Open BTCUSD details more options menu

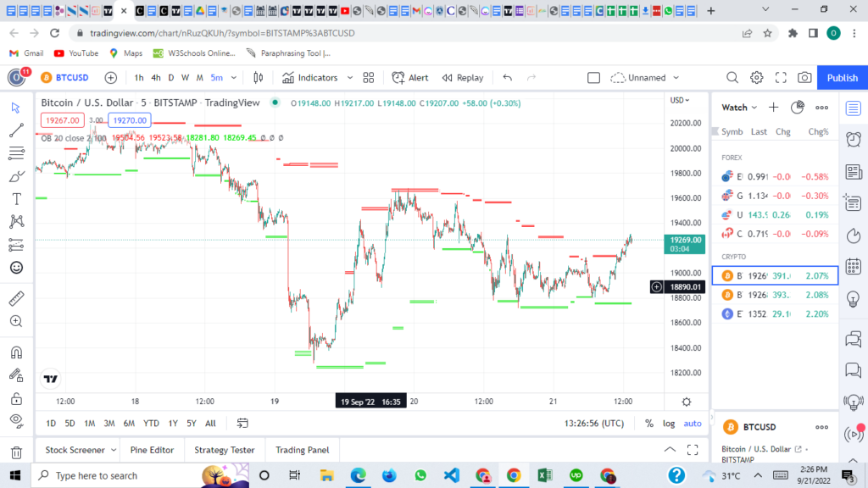click(x=821, y=427)
